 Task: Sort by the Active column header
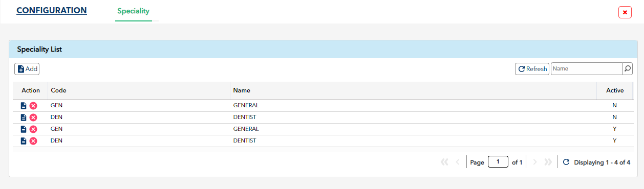click(x=615, y=90)
